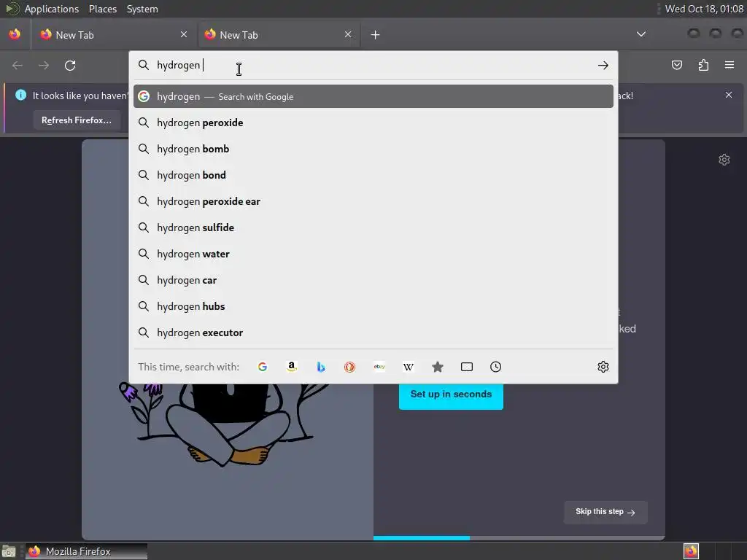The height and width of the screenshot is (560, 747).
Task: Open Save to Pocket
Action: pos(677,65)
